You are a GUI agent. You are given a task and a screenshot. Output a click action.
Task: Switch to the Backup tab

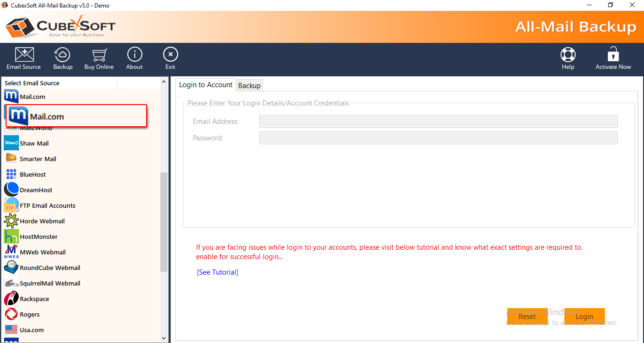249,85
